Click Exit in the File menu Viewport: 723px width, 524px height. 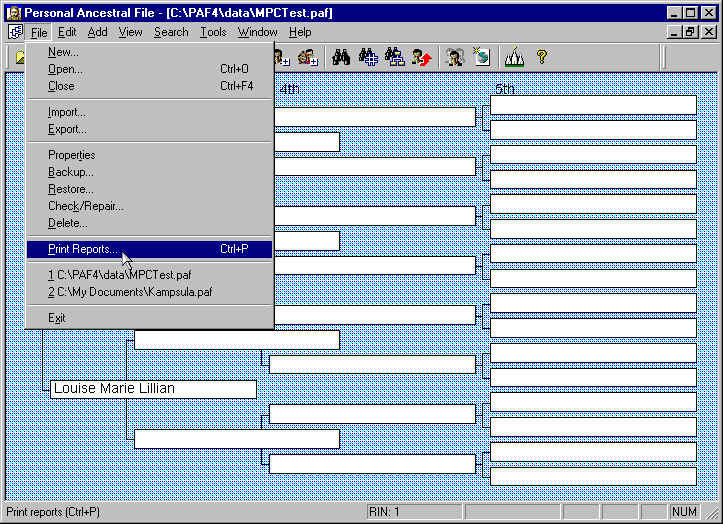click(57, 318)
